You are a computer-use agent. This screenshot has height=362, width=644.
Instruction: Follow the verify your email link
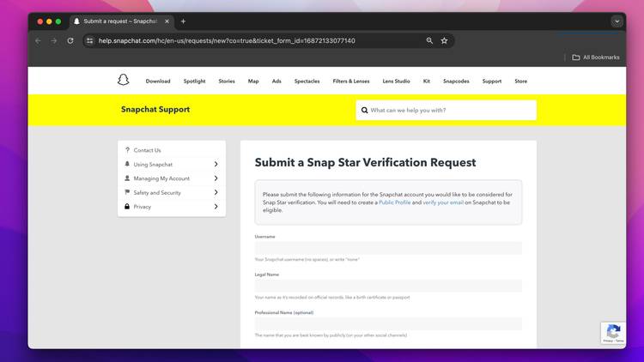click(x=443, y=202)
